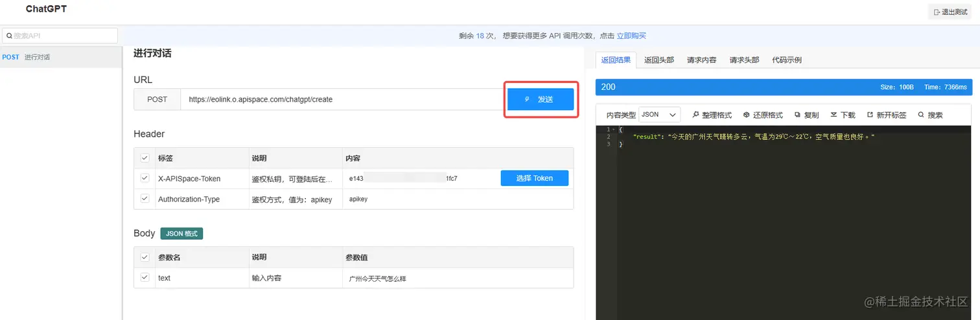
Task: Click the new-tab icon beside 新开标签
Action: pyautogui.click(x=870, y=115)
